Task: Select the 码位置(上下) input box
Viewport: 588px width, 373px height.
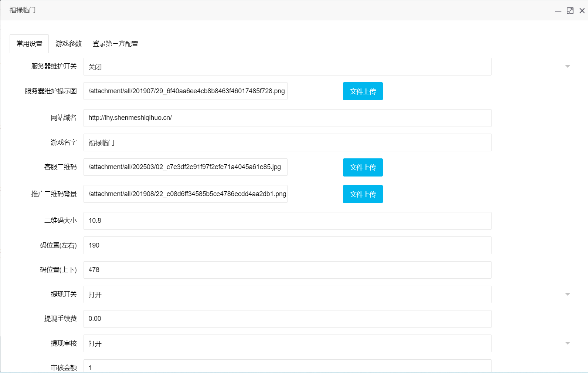Action: tap(287, 270)
